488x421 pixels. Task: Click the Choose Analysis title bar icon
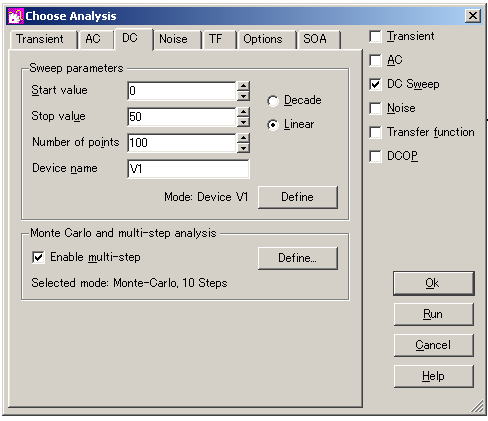click(15, 16)
